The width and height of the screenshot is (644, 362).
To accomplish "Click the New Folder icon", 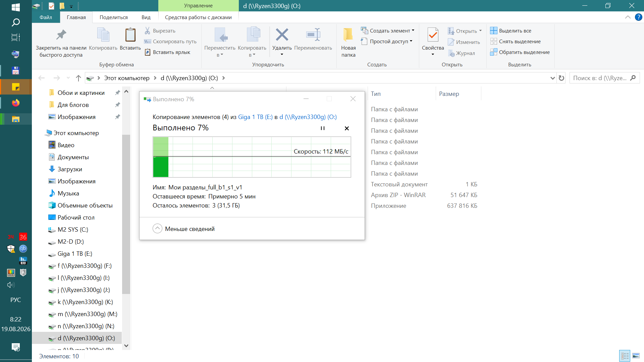I will [x=348, y=35].
